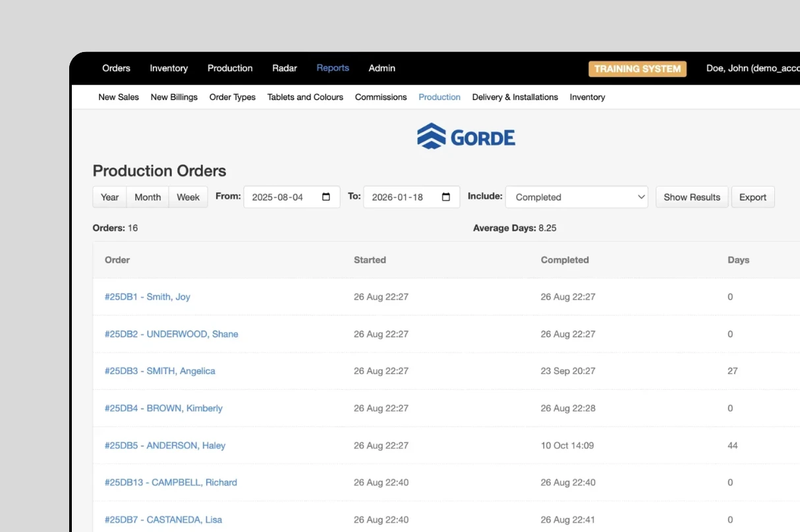Switch to Delivery & Installations tab
800x532 pixels.
[x=515, y=97]
